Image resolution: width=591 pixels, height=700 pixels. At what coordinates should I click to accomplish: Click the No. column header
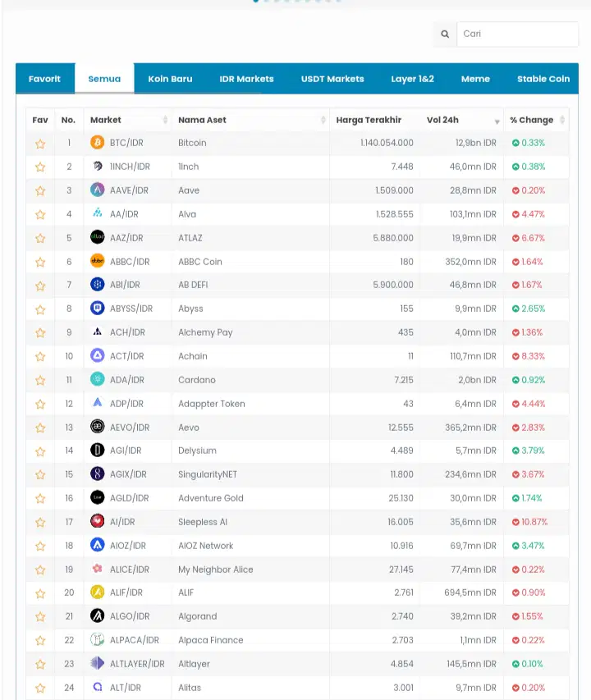click(68, 120)
